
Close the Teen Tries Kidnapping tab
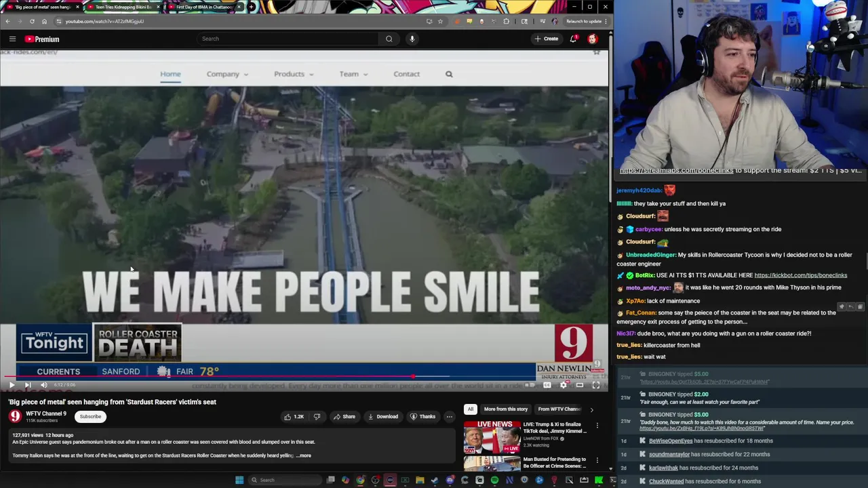click(158, 7)
